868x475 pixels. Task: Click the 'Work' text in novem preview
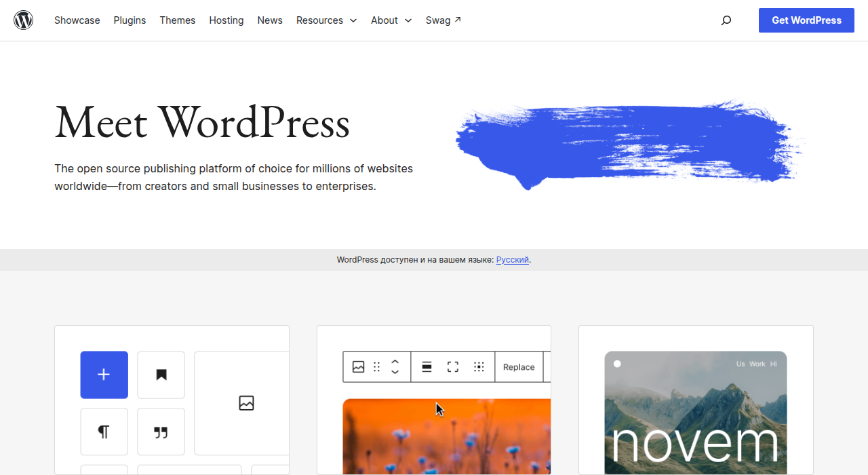pyautogui.click(x=757, y=364)
